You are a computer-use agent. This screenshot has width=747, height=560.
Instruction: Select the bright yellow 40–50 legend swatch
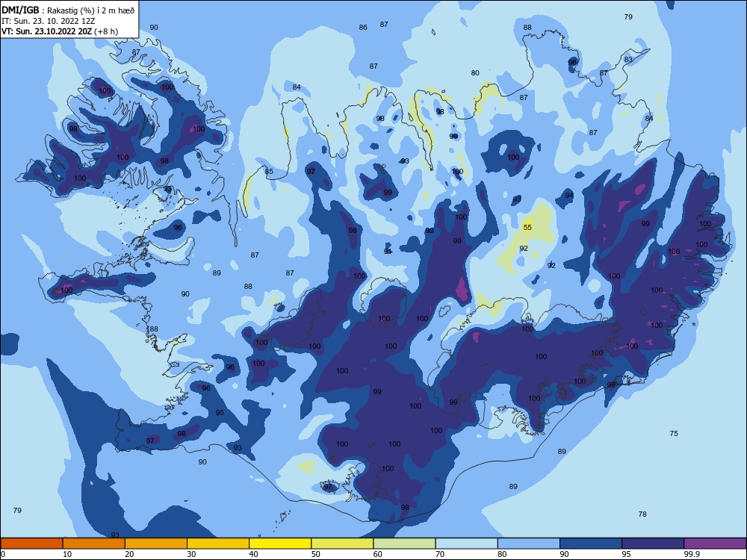(280, 544)
